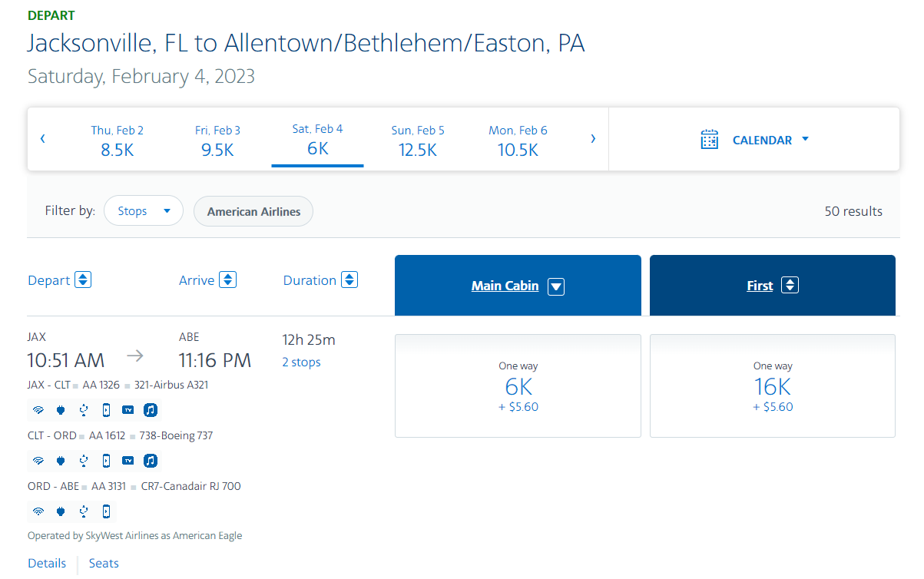Viewport: 924px width, 579px height.
Task: Click the personal device entertainment icon for ORD - ABE
Action: coord(106,511)
